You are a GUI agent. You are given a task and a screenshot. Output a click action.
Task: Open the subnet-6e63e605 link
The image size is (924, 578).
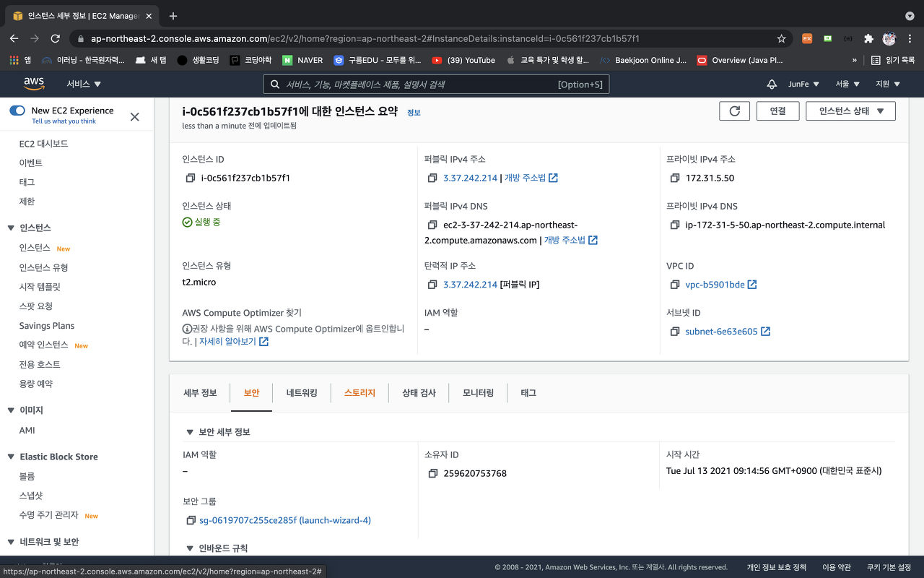tap(721, 332)
